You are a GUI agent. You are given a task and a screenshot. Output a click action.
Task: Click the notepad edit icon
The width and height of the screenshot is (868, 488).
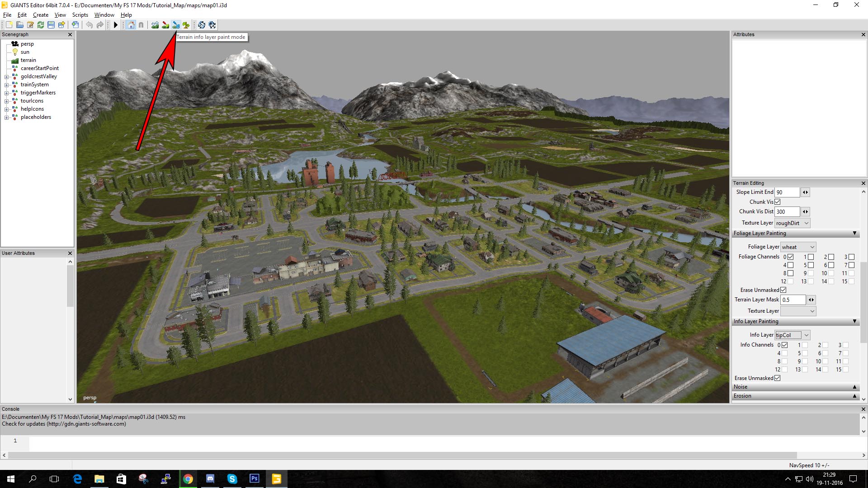tap(30, 25)
